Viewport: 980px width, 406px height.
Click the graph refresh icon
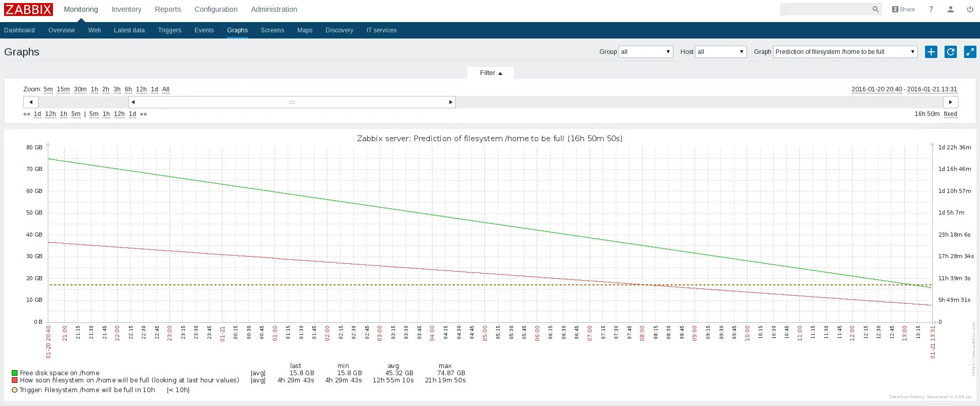click(x=951, y=52)
